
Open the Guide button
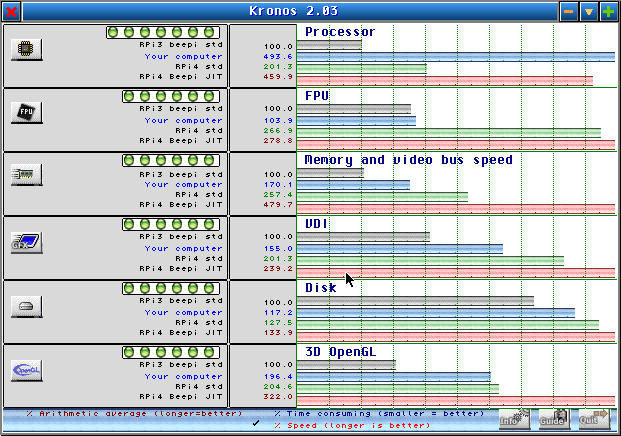[554, 419]
